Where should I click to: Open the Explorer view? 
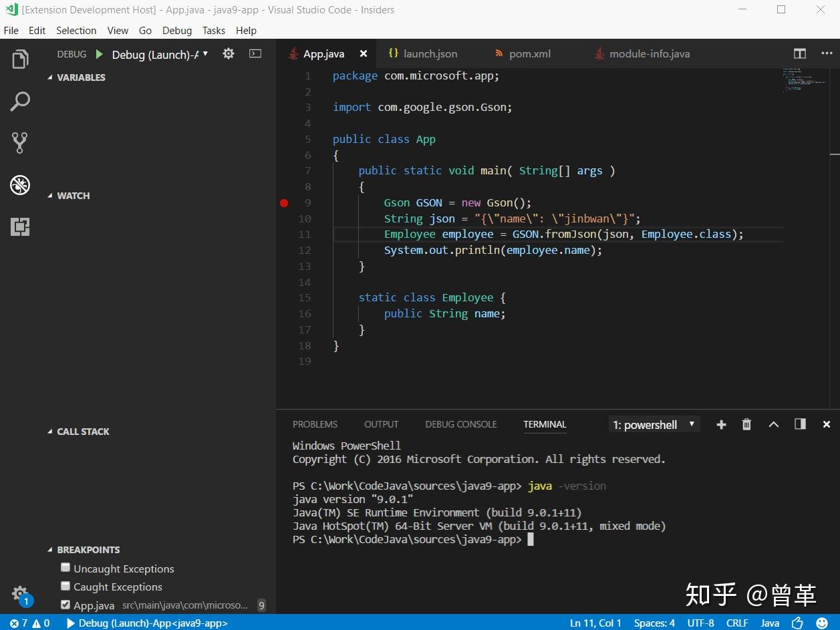pyautogui.click(x=20, y=59)
